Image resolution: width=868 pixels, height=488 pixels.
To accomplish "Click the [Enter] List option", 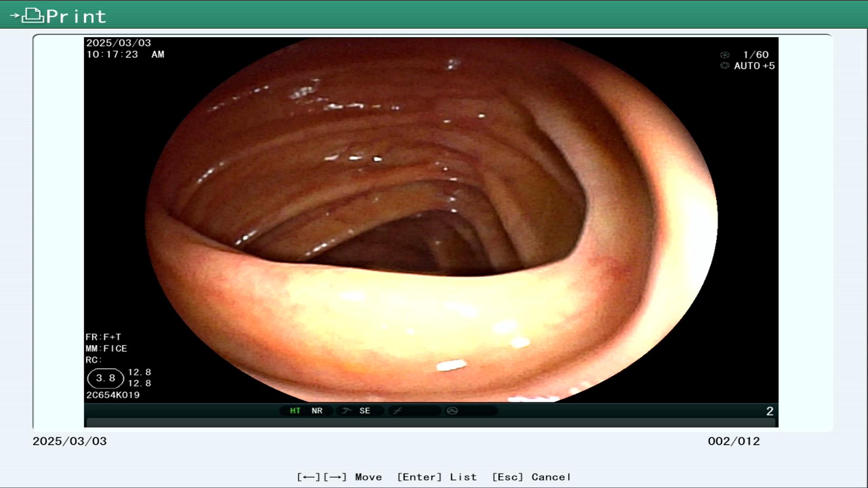I will [437, 477].
